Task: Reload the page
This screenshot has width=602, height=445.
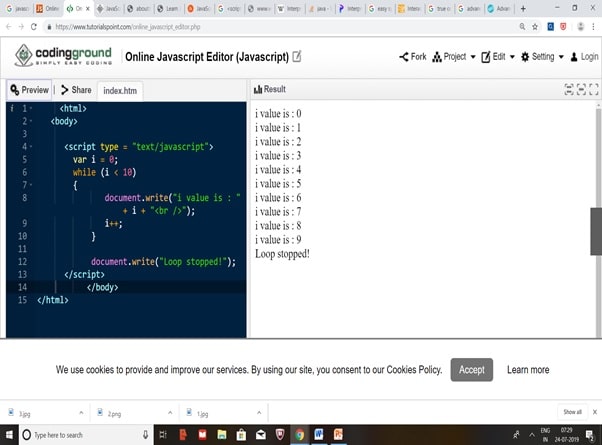Action: click(34, 27)
